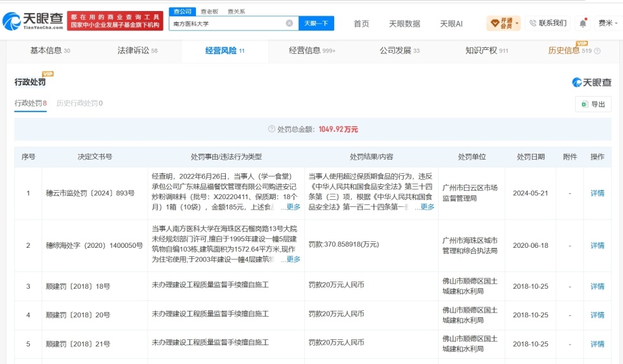Switch to 公司发展 tab
623x364 pixels.
click(399, 51)
